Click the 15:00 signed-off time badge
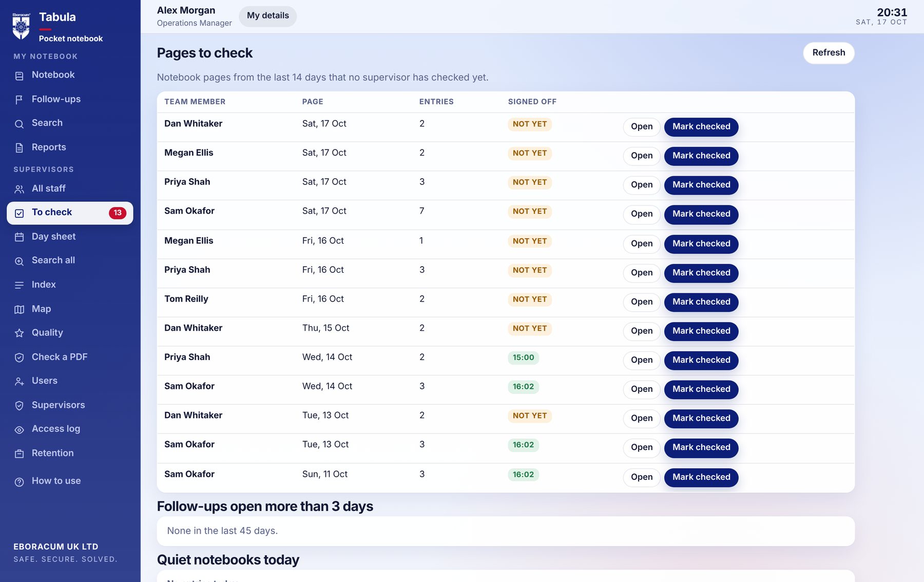 point(523,358)
